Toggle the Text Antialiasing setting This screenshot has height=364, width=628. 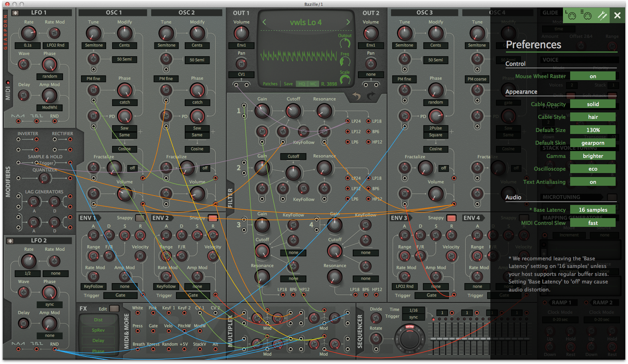pyautogui.click(x=593, y=182)
